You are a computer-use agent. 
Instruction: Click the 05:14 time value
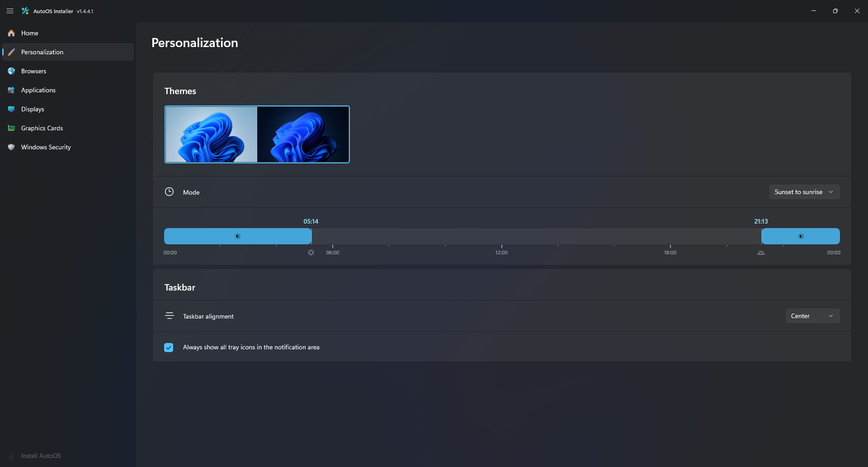click(311, 221)
